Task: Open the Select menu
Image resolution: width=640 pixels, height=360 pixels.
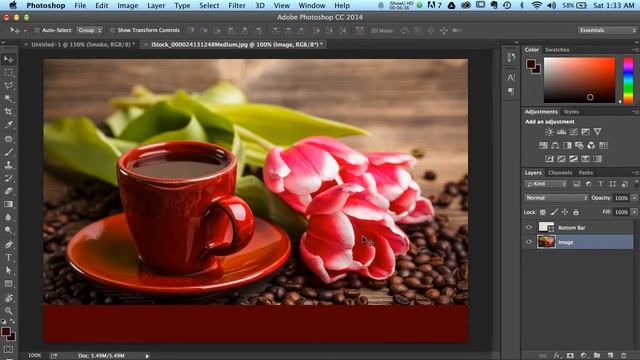Action: pos(209,6)
